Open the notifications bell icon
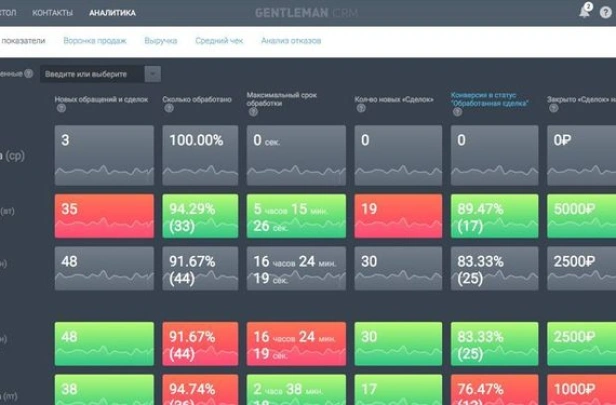 click(584, 13)
